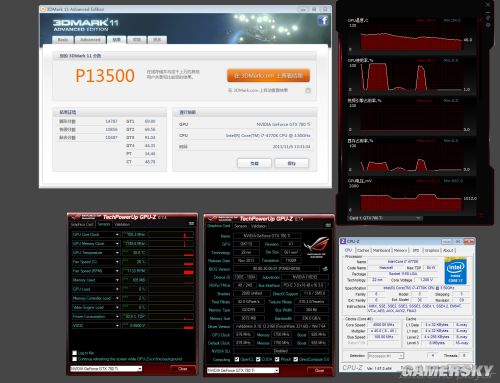Screen dimensions: 500x383
Task: Open the menu icon in GPU-Z Graphics Card window
Action: [328, 225]
